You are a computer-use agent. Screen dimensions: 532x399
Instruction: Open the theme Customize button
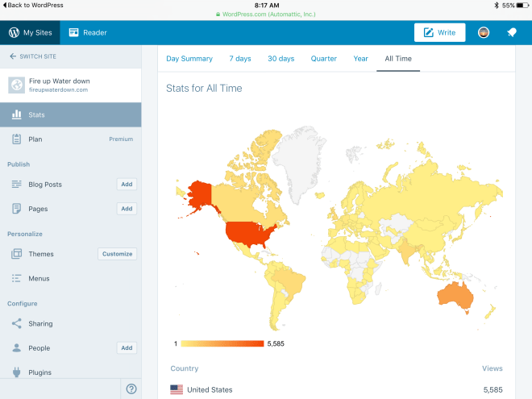118,254
